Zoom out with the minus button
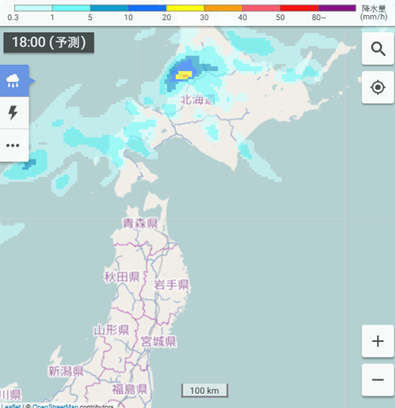 coord(378,380)
